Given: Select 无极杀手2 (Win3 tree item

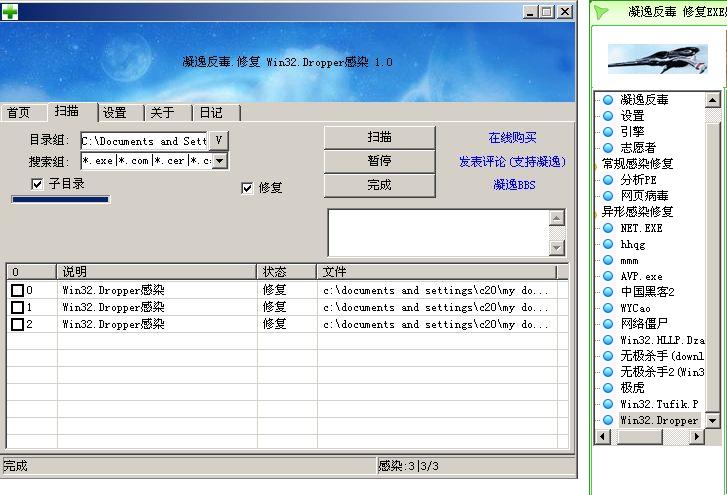Looking at the screenshot, I should pos(662,372).
